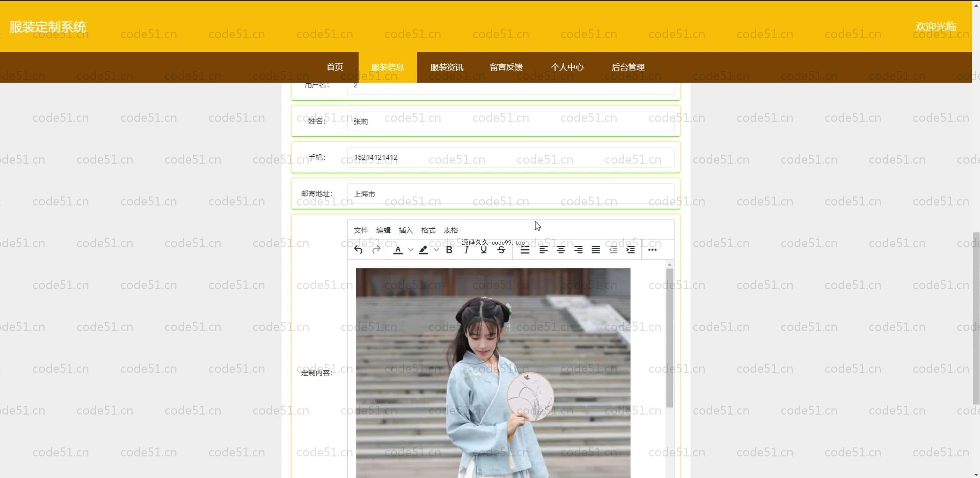Click editor scrollbar up arrow
980x478 pixels.
(670, 264)
